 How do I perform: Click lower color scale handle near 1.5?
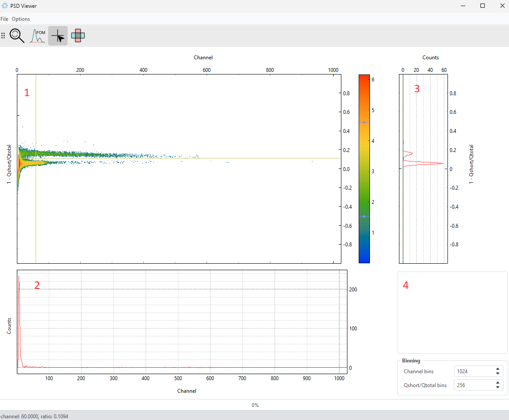click(364, 216)
